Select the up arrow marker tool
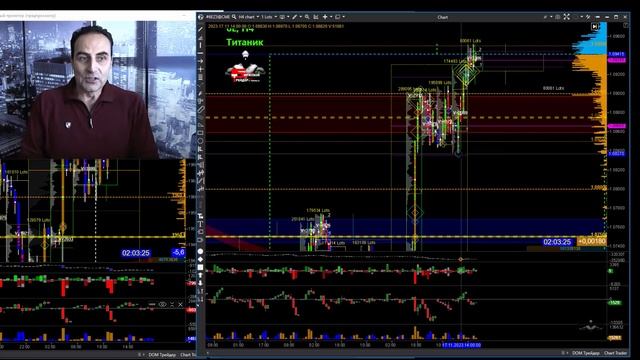This screenshot has width=640, height=360. 200,275
